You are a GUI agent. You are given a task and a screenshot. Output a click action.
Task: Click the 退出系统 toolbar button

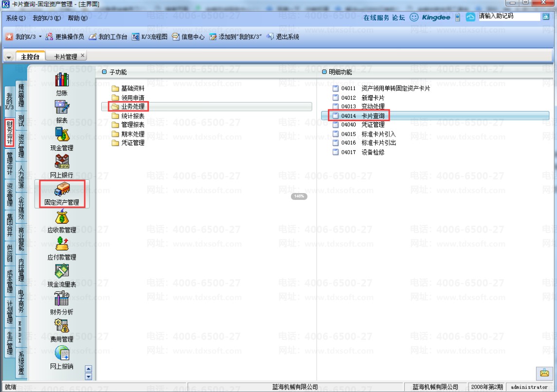283,36
